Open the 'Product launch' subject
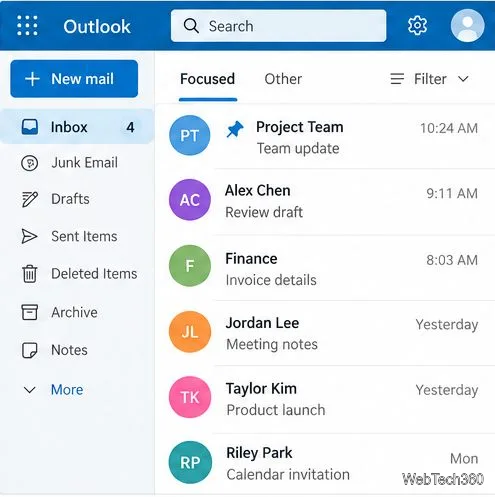 pyautogui.click(x=276, y=410)
